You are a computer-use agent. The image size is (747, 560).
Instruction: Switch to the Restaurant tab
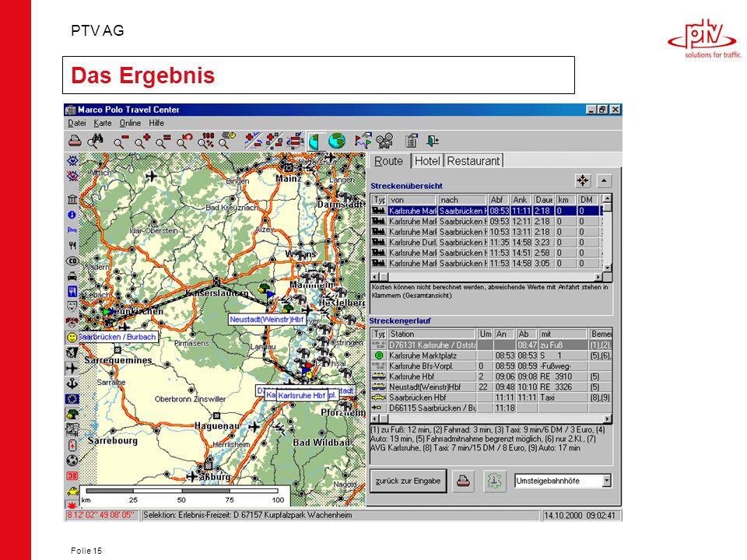pos(473,161)
